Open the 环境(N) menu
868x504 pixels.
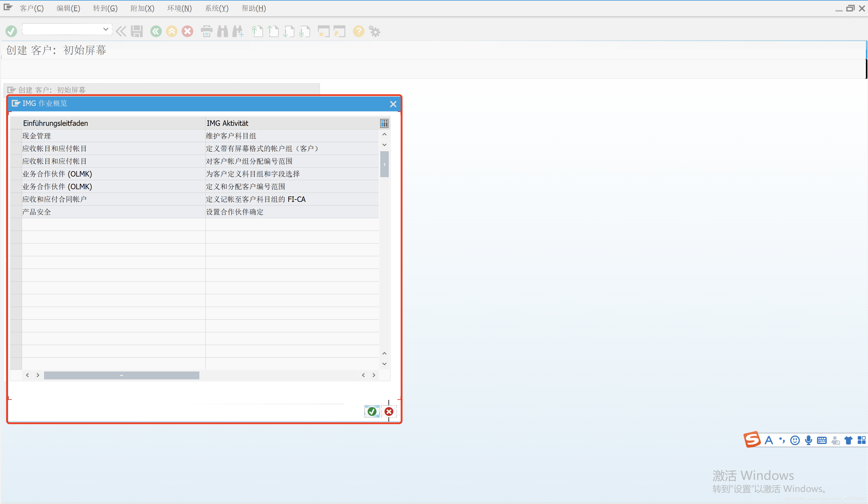(179, 8)
